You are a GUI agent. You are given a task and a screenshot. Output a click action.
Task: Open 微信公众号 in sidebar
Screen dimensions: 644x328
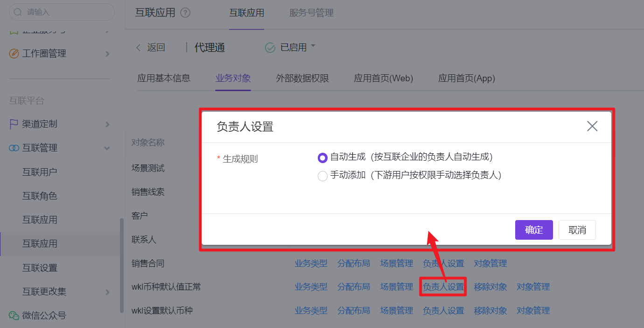(44, 315)
